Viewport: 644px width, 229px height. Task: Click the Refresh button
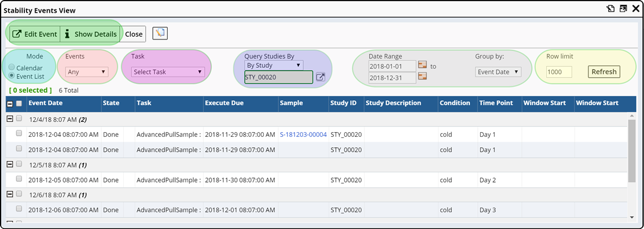click(x=603, y=72)
